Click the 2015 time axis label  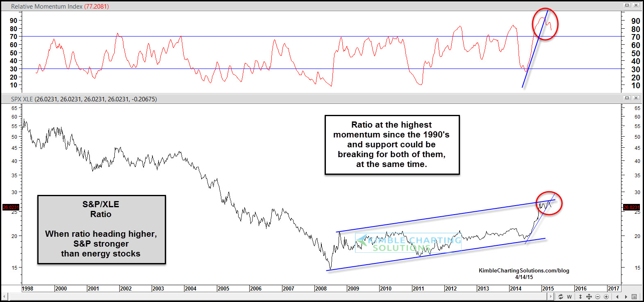[x=548, y=288]
